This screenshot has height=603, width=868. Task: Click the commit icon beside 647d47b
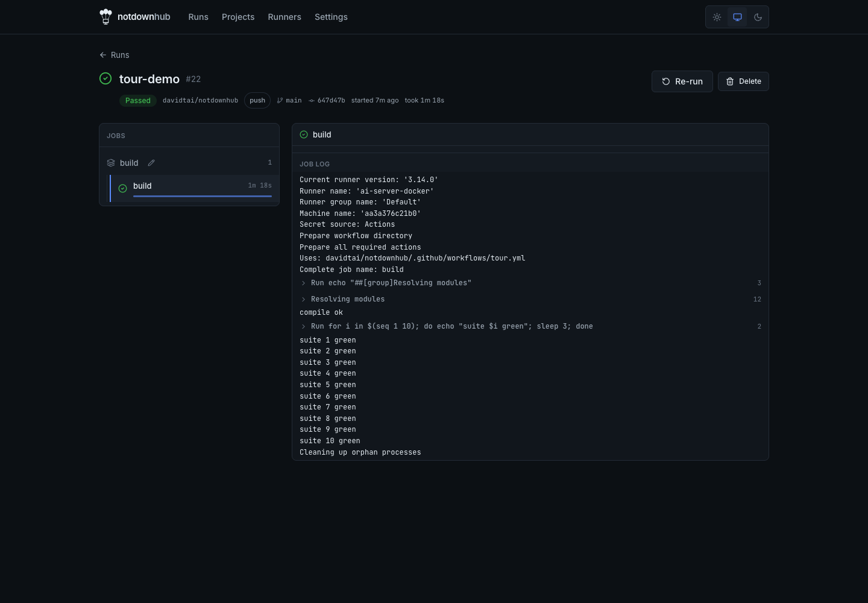pyautogui.click(x=312, y=101)
